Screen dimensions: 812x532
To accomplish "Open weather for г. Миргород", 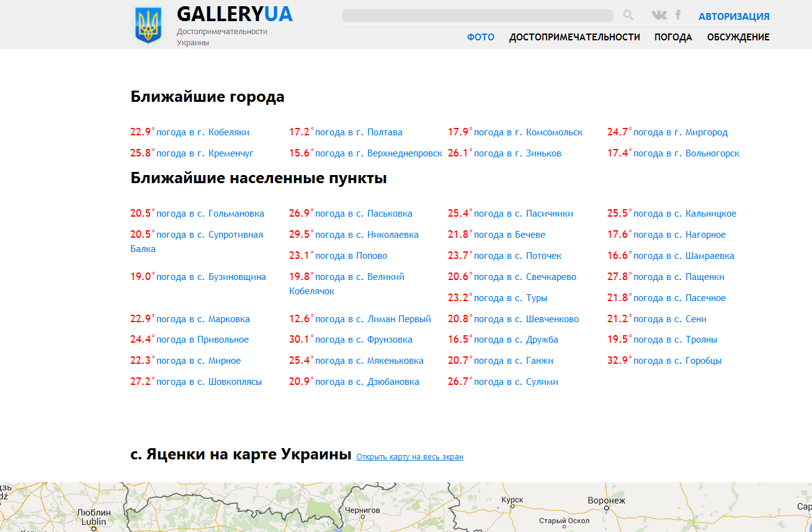I will [x=680, y=132].
